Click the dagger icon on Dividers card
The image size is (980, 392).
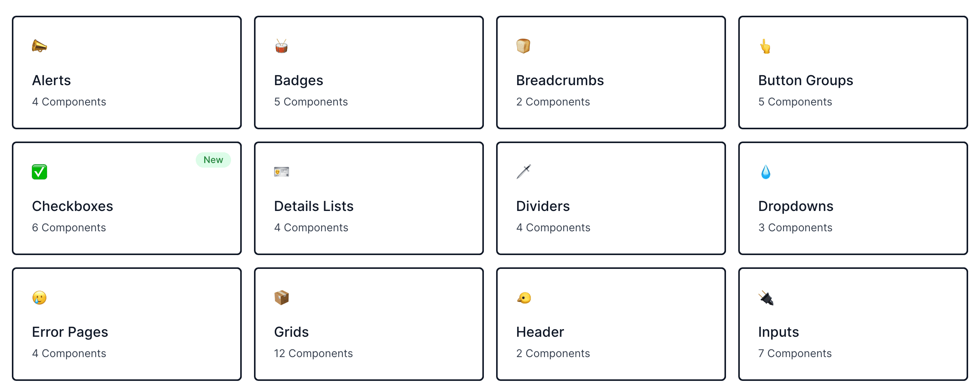[523, 172]
